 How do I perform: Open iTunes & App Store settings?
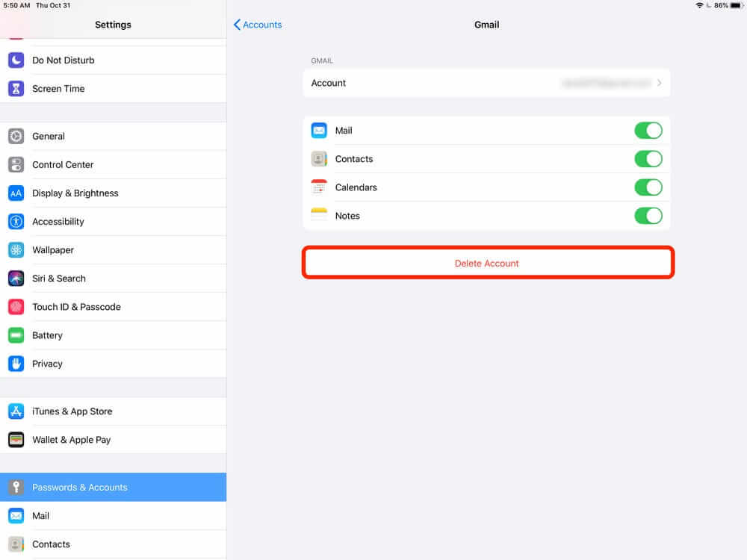click(72, 411)
